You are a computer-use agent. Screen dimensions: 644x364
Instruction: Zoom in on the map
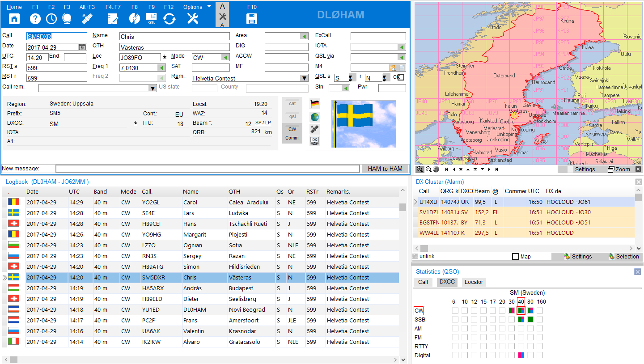419,169
